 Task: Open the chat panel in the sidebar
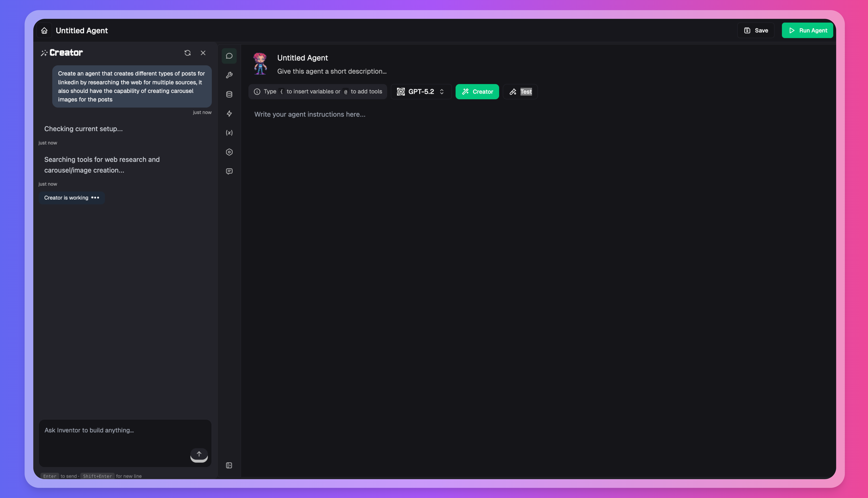click(229, 56)
